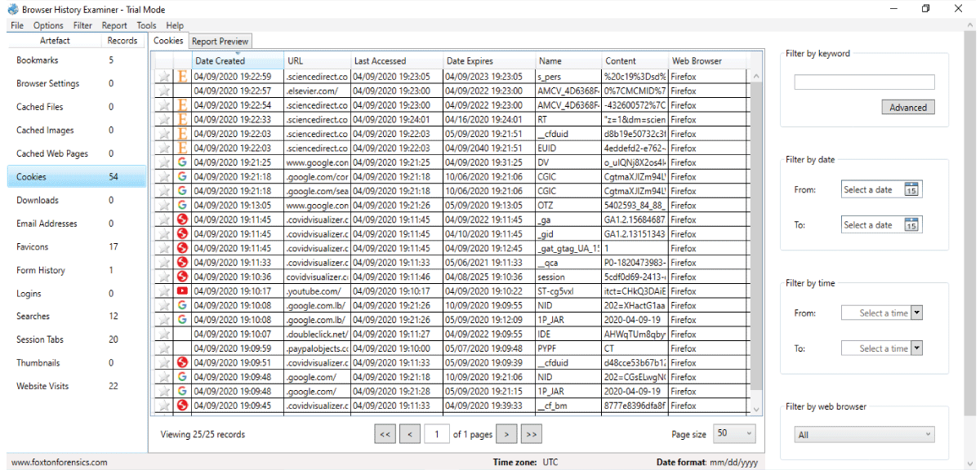The width and height of the screenshot is (980, 470).
Task: Click the covidvisualizer favicon on __qca row
Action: click(182, 262)
